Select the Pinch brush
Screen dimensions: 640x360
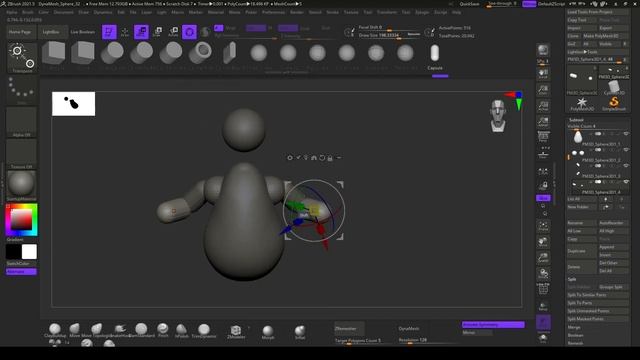tap(163, 331)
